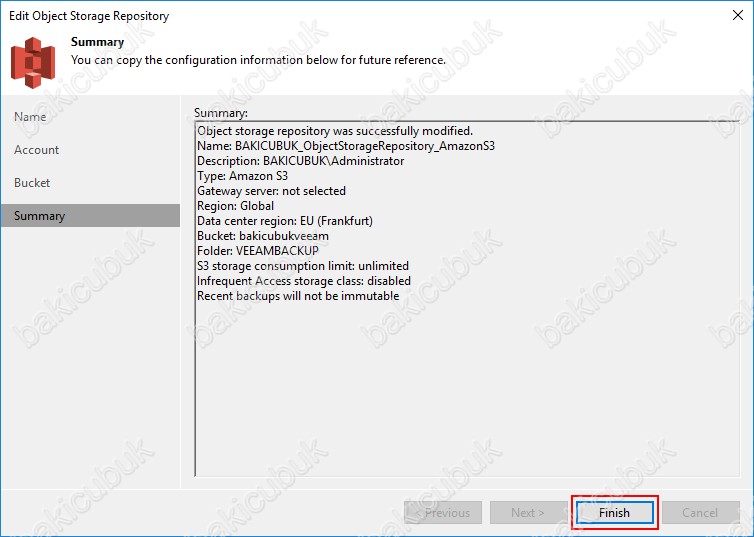Click the 'You can copy the configuration information' text
This screenshot has width=754, height=537.
[x=258, y=60]
